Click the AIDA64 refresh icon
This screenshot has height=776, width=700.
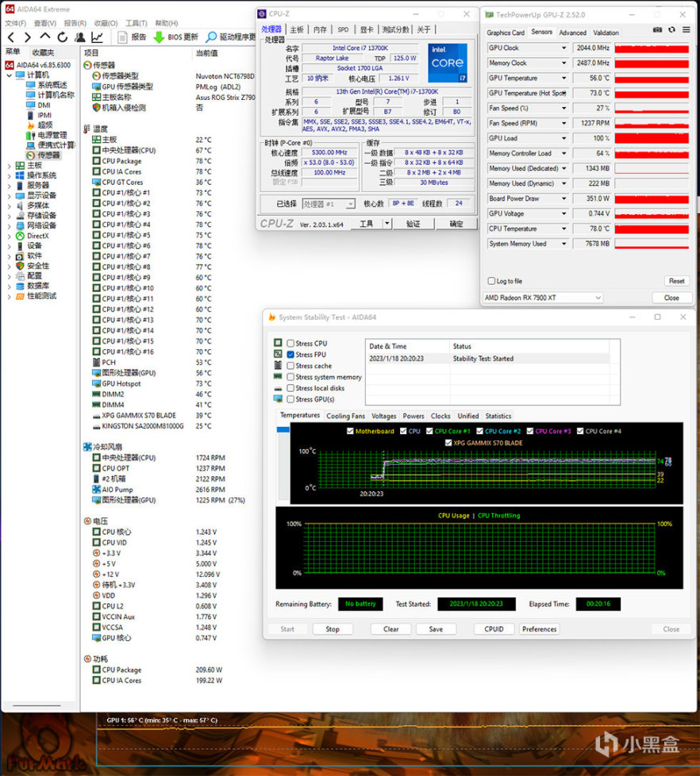(x=62, y=37)
